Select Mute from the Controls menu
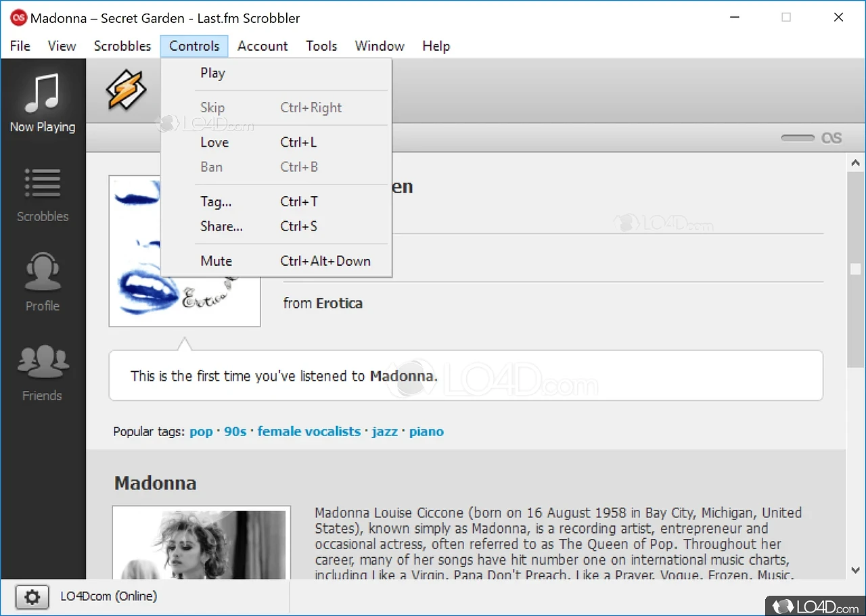The width and height of the screenshot is (866, 616). click(276, 261)
